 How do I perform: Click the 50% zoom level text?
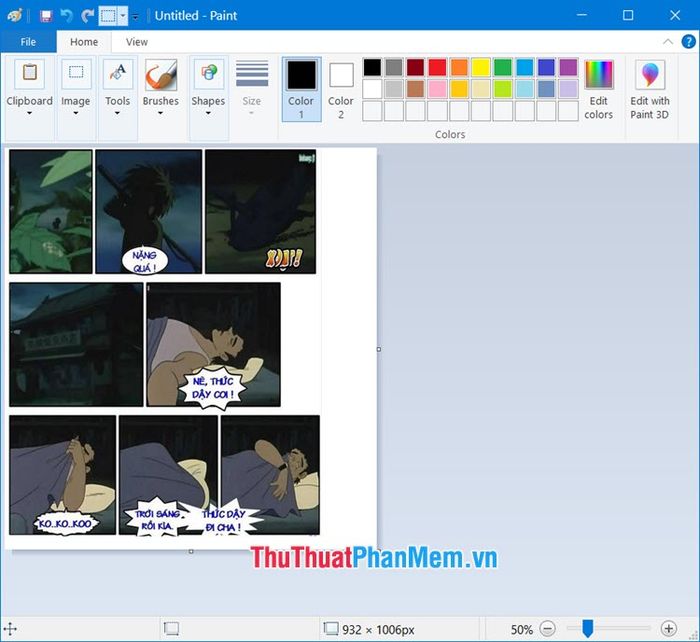[x=521, y=629]
